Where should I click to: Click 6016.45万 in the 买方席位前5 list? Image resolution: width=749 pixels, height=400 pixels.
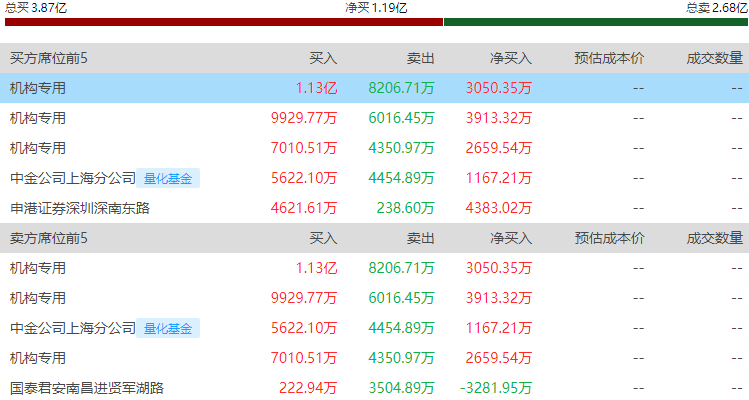coord(401,118)
